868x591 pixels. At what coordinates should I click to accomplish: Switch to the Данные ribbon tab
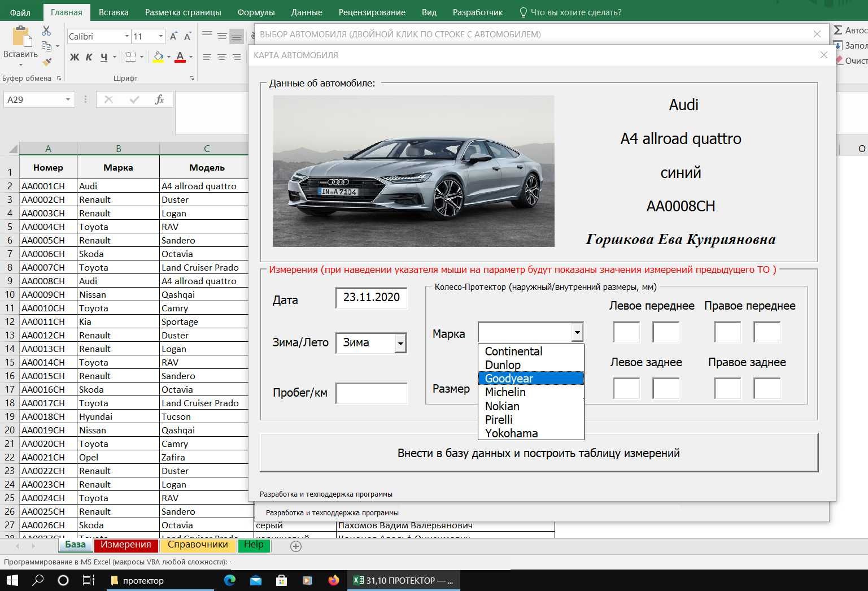tap(307, 12)
